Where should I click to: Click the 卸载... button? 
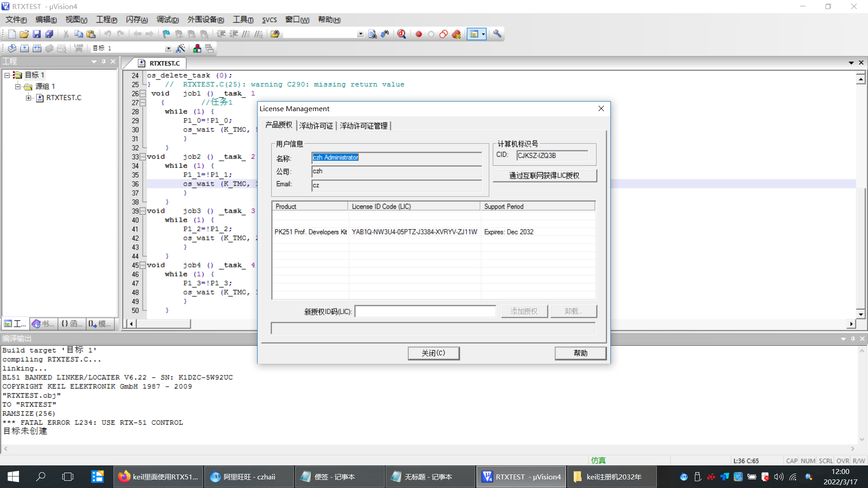pos(574,311)
